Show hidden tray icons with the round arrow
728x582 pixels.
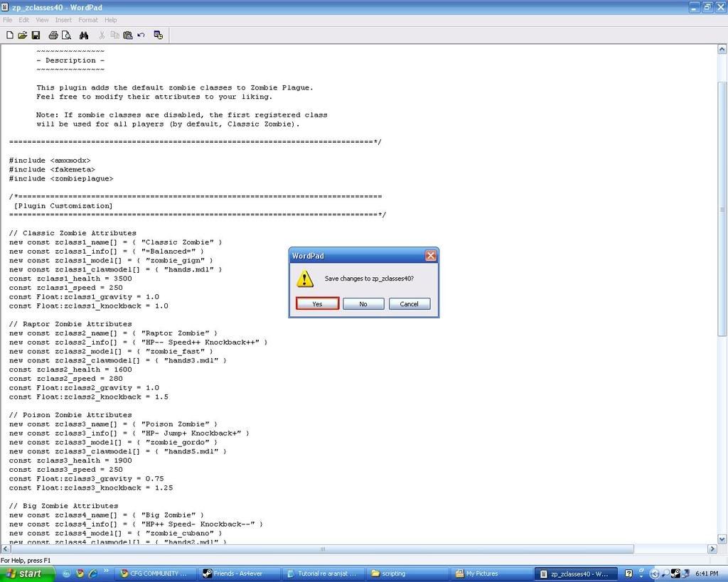point(654,573)
